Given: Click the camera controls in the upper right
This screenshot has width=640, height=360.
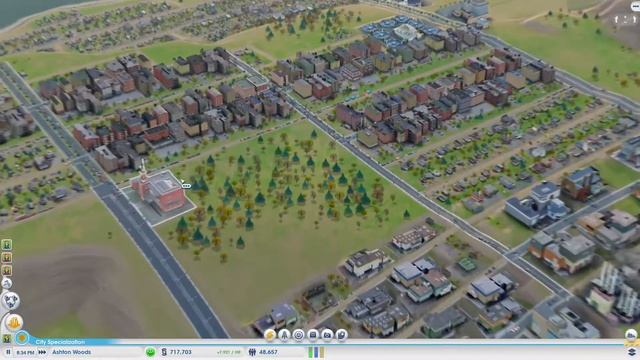Looking at the screenshot, I should 626,19.
